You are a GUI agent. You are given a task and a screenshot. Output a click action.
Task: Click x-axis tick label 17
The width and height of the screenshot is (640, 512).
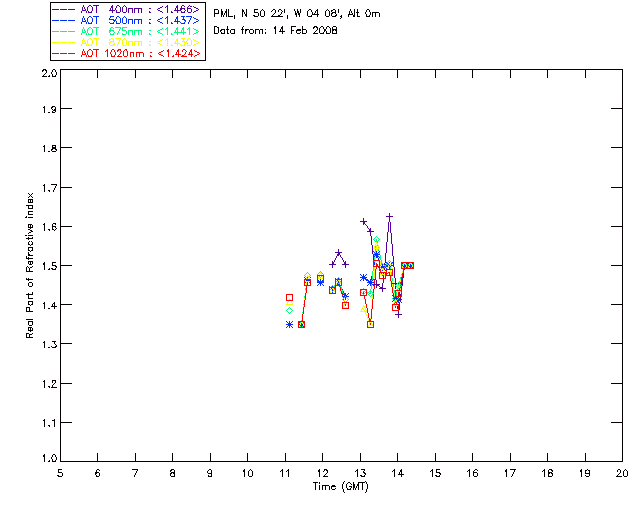pyautogui.click(x=510, y=474)
